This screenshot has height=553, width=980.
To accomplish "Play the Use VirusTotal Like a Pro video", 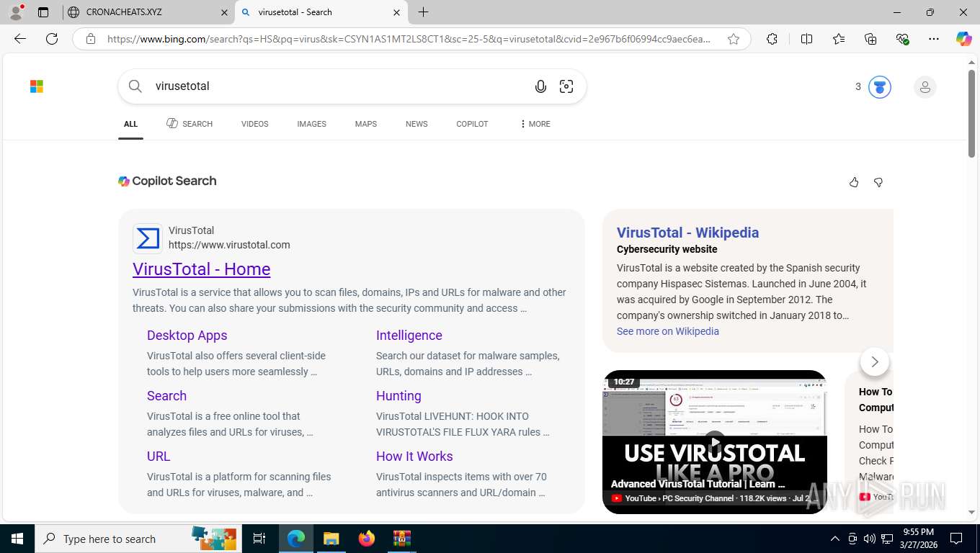I will (714, 441).
